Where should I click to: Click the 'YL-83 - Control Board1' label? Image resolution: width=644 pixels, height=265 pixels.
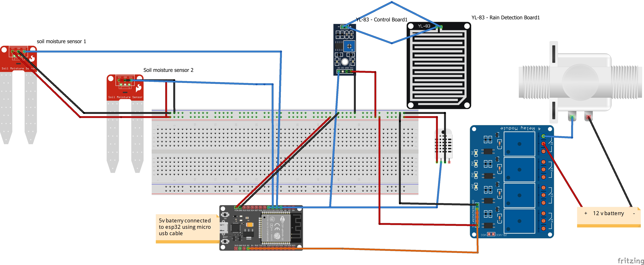click(382, 20)
